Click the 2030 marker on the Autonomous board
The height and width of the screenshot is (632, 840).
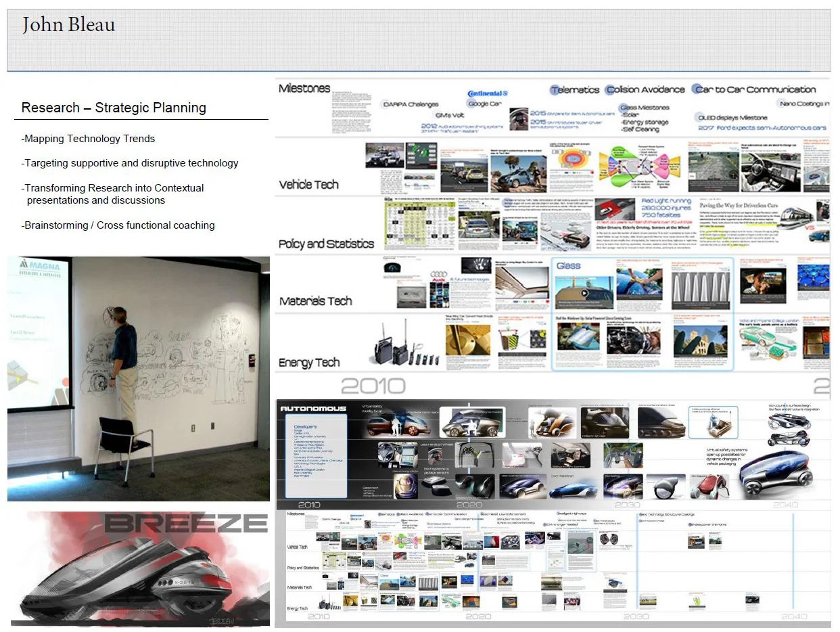click(628, 504)
